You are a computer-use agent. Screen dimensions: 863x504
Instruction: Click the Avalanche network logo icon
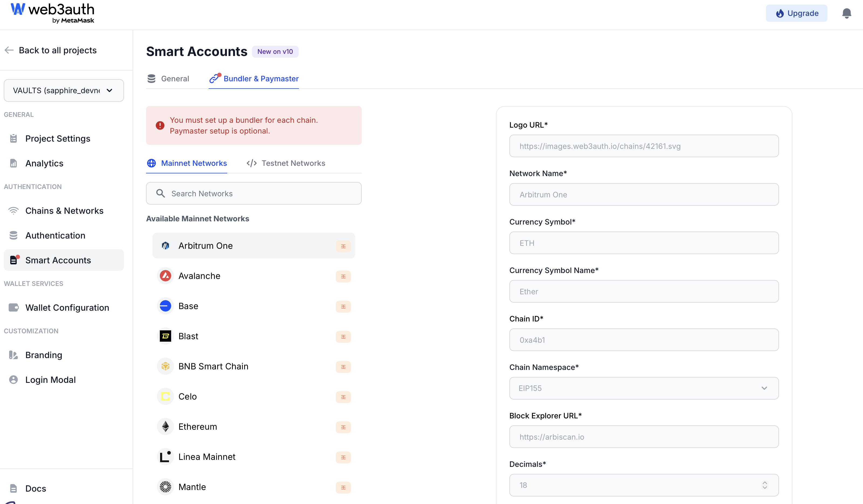pos(165,276)
